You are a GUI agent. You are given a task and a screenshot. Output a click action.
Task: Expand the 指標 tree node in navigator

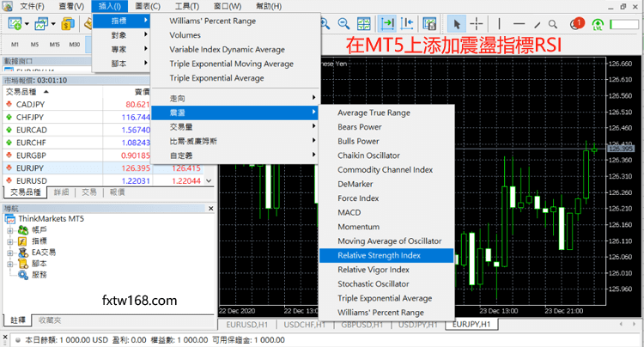point(10,241)
